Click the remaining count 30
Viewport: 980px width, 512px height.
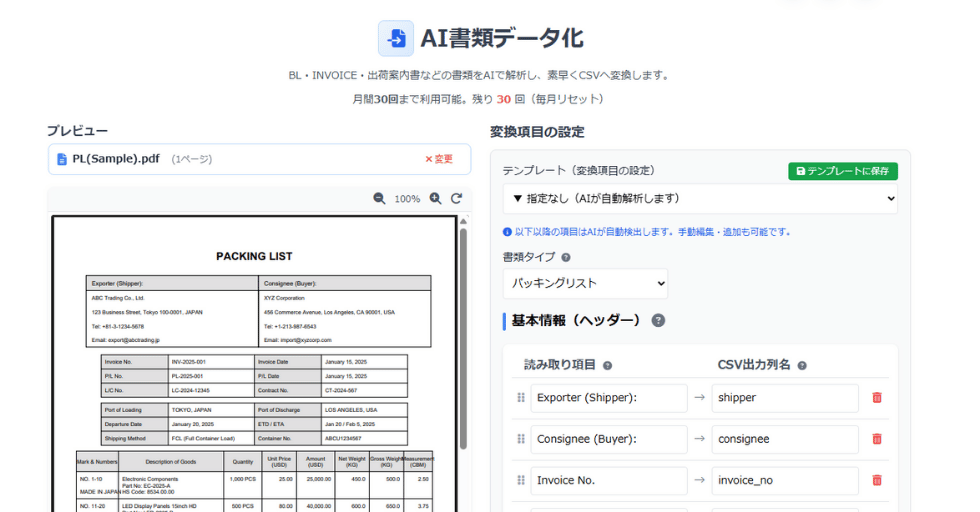coord(503,99)
